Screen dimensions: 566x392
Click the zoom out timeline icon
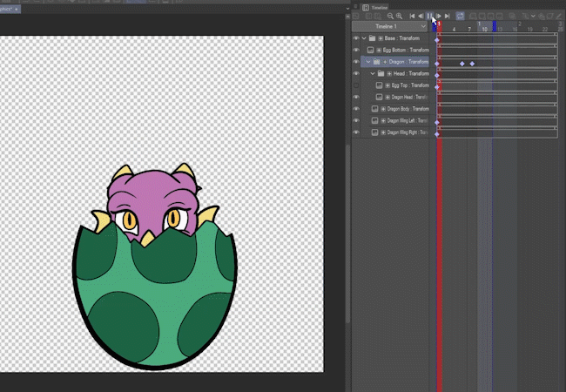(388, 16)
